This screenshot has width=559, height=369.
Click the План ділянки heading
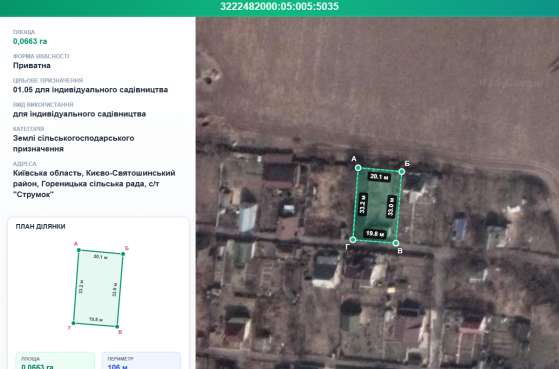pyautogui.click(x=40, y=226)
